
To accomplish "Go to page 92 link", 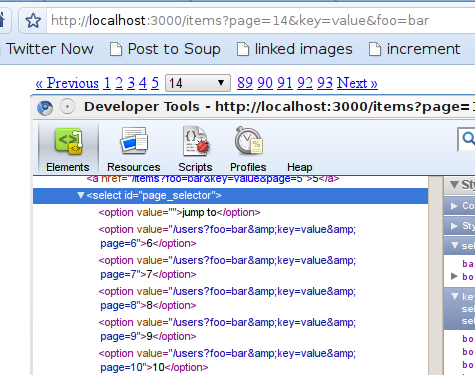I will click(305, 83).
